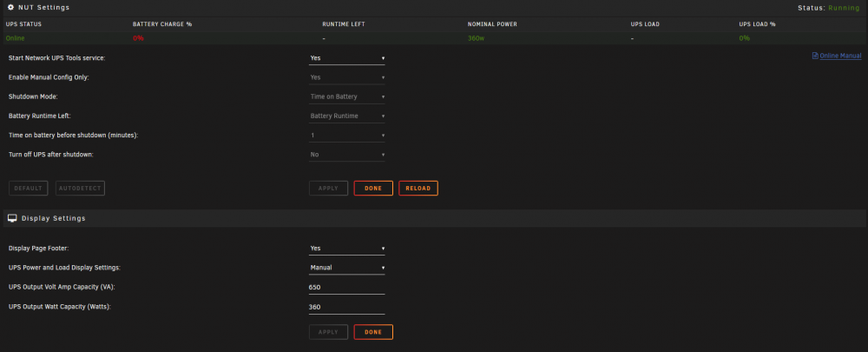Image resolution: width=868 pixels, height=352 pixels.
Task: Click APPLY in NUT Settings section
Action: (328, 189)
